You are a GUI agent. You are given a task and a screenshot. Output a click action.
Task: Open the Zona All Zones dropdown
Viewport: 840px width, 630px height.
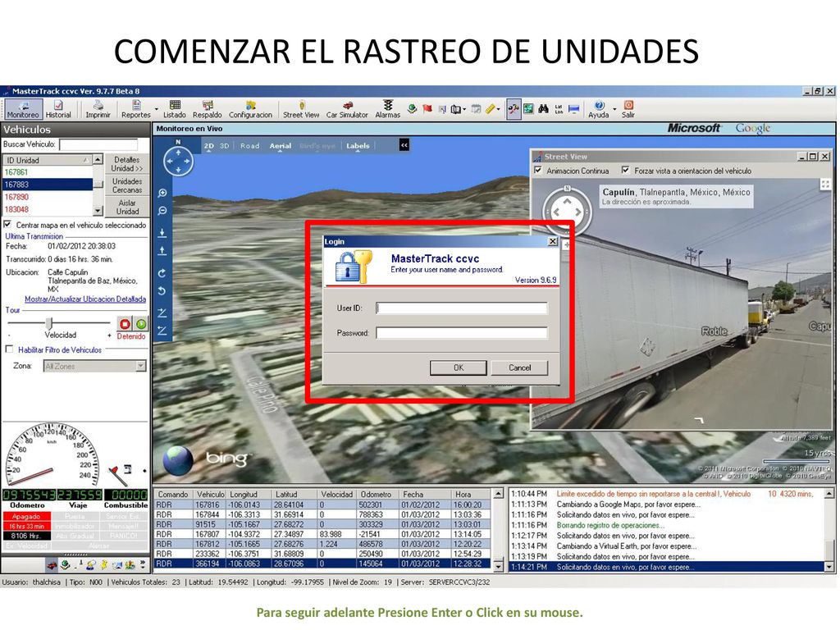pos(95,367)
